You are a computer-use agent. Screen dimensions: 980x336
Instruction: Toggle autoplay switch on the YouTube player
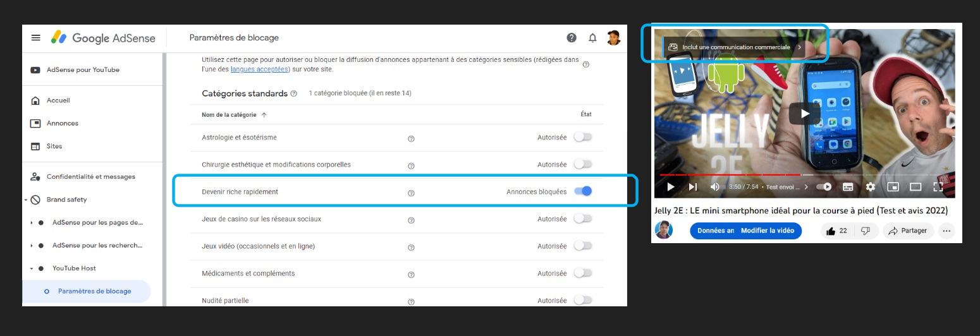click(x=824, y=187)
